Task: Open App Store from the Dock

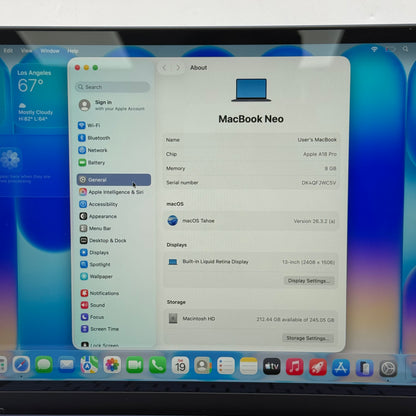Action: (x=341, y=368)
